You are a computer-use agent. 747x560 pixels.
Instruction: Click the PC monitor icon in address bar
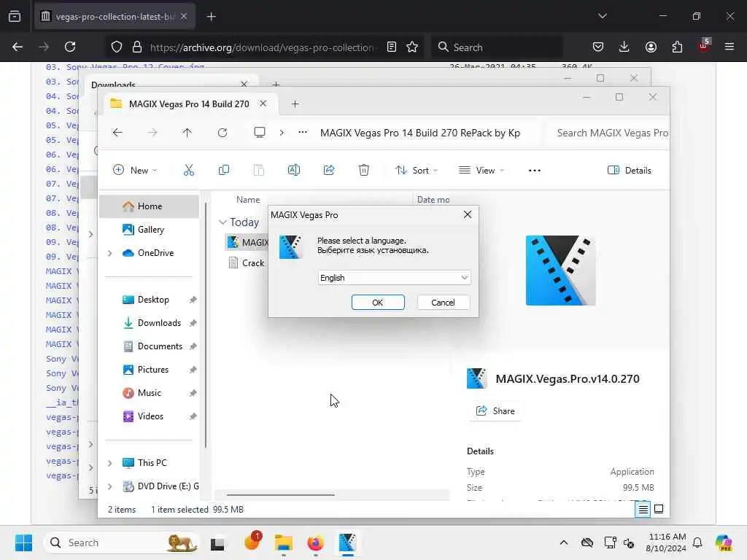(259, 133)
